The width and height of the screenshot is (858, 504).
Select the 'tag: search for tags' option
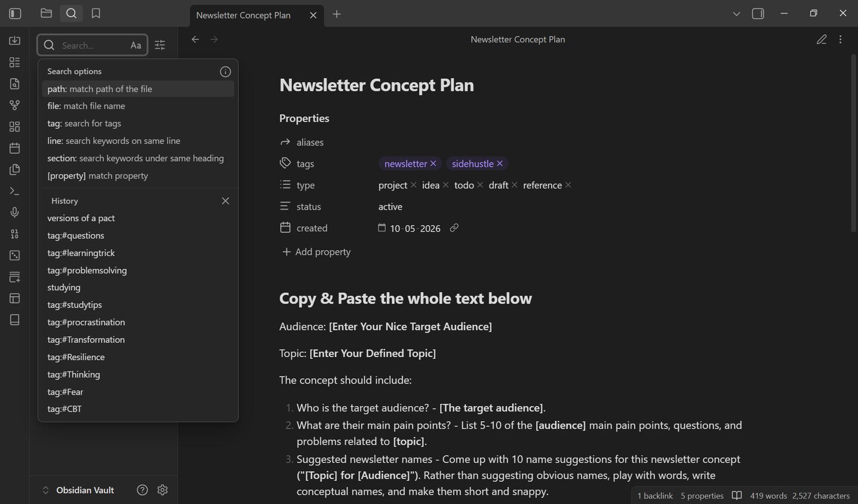[x=138, y=124]
